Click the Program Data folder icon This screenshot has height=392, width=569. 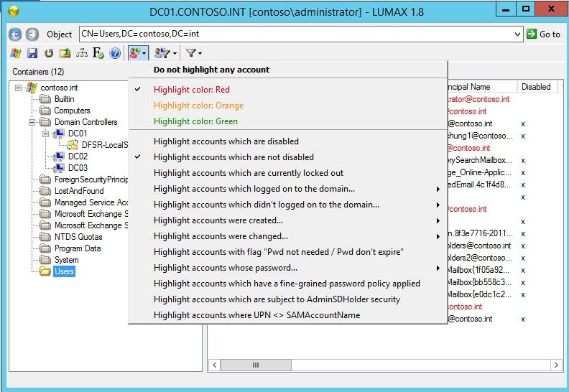tap(45, 248)
